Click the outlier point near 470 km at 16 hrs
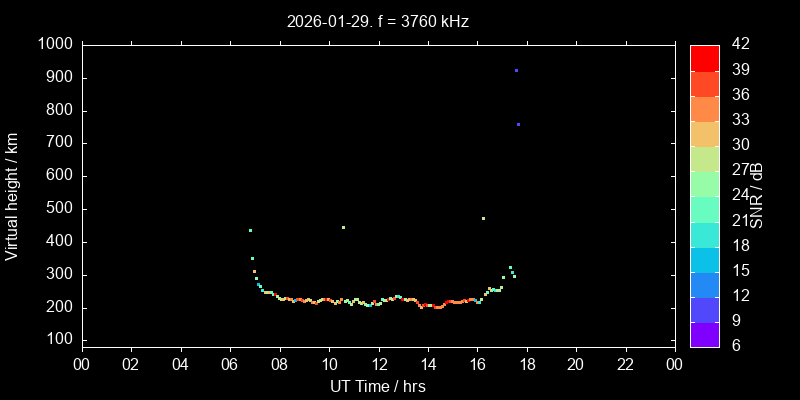This screenshot has width=800, height=400. coord(483,218)
